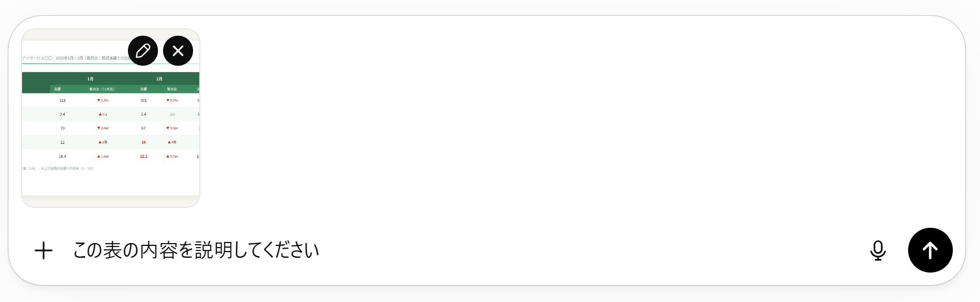The width and height of the screenshot is (980, 302).
Task: Start voice input with the microphone icon
Action: click(x=878, y=250)
